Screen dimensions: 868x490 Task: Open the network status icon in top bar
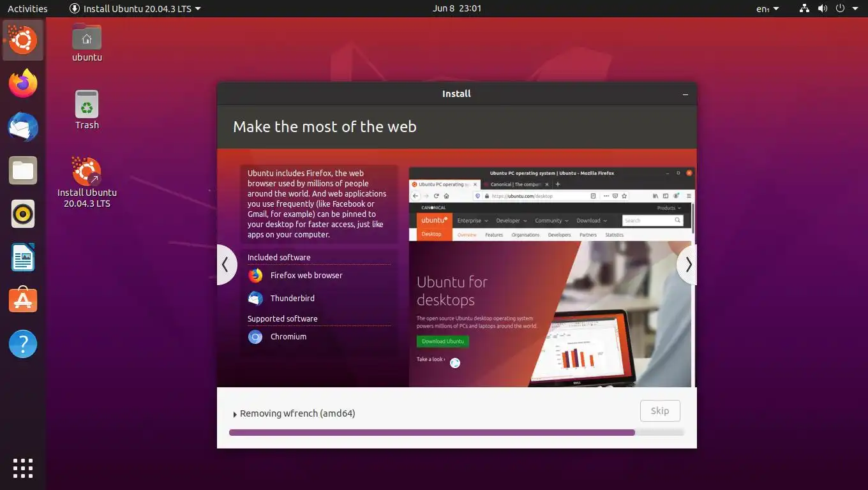click(x=804, y=8)
